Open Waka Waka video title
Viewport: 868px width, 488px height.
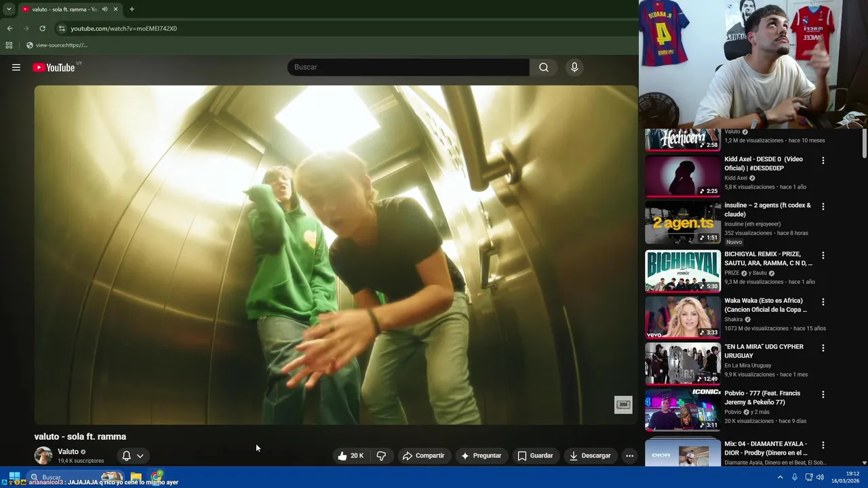point(766,305)
